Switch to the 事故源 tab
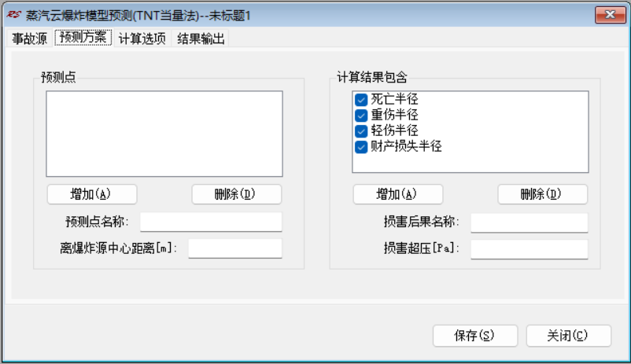This screenshot has height=364, width=631. pos(28,39)
